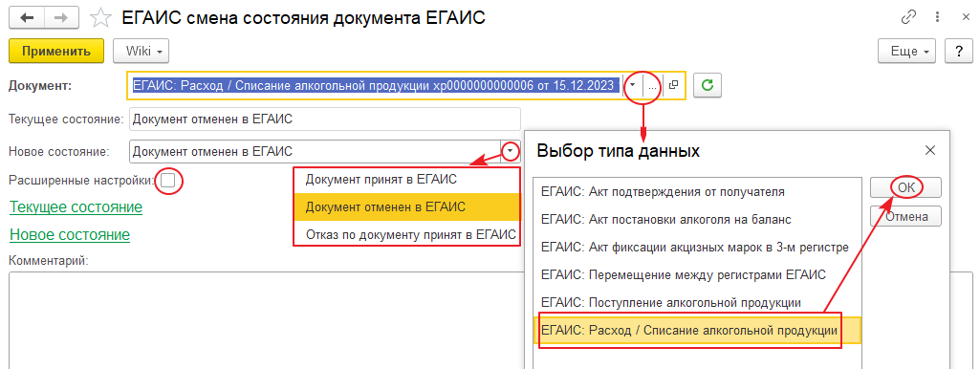Expand the Документ field dropdown arrow

coord(633,86)
